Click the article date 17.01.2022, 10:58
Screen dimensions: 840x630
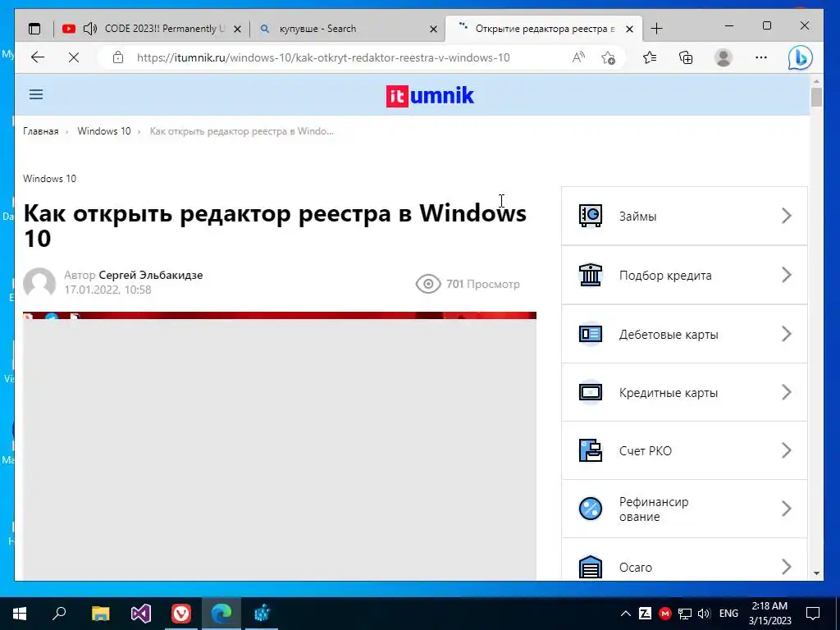107,290
